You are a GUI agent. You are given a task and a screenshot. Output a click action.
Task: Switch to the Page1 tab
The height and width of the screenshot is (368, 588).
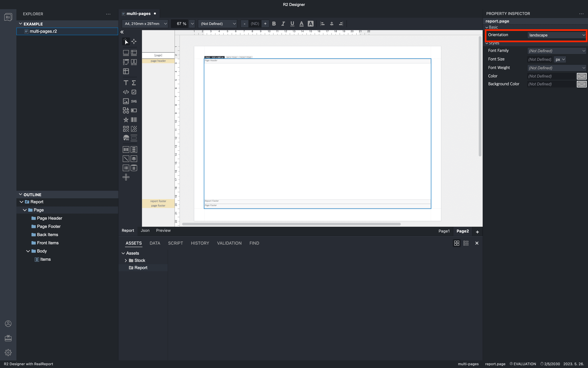444,231
